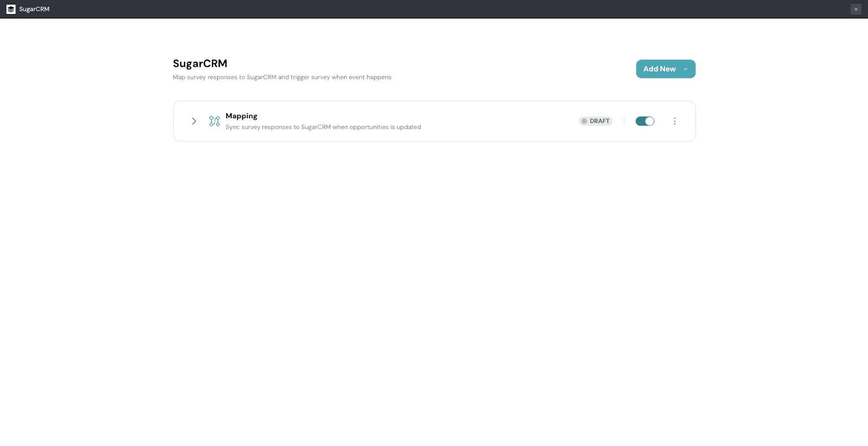This screenshot has width=868, height=446.
Task: Disable the Mapping sync toggle
Action: pyautogui.click(x=644, y=121)
